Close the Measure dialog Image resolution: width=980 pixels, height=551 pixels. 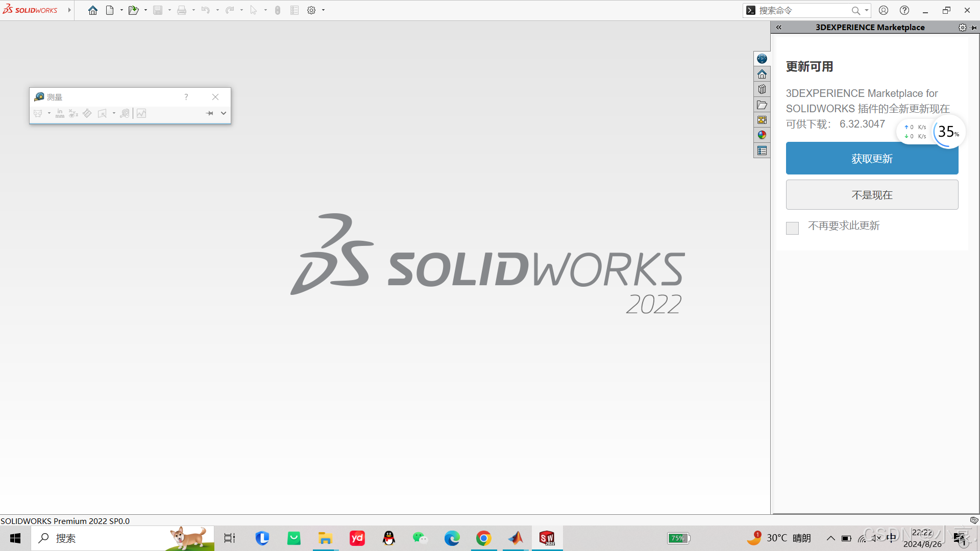click(215, 97)
